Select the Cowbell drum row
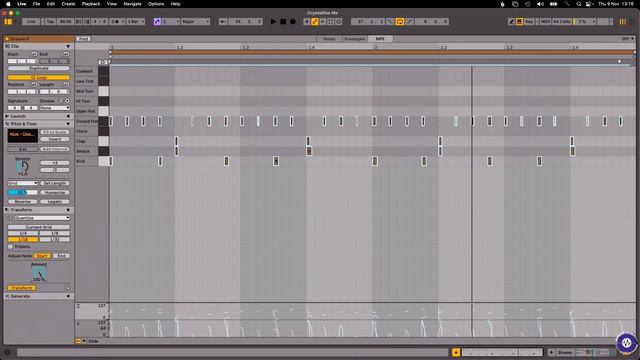The width and height of the screenshot is (640, 360). click(x=87, y=71)
